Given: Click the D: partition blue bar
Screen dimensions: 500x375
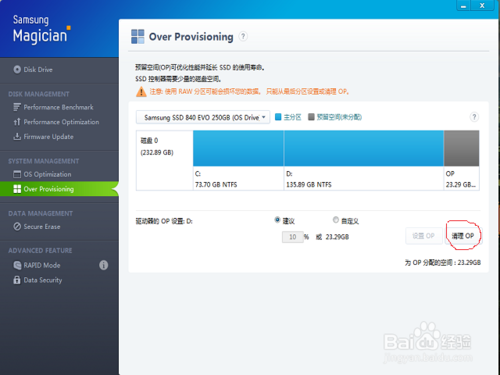Looking at the screenshot, I should tap(364, 148).
